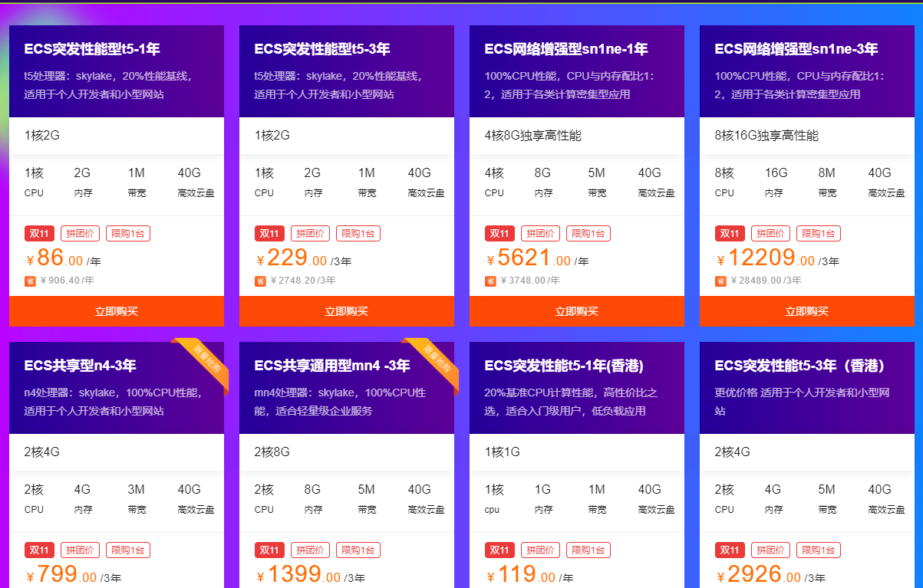Click the ¥86.00 /年 price
Image resolution: width=923 pixels, height=588 pixels.
64,258
